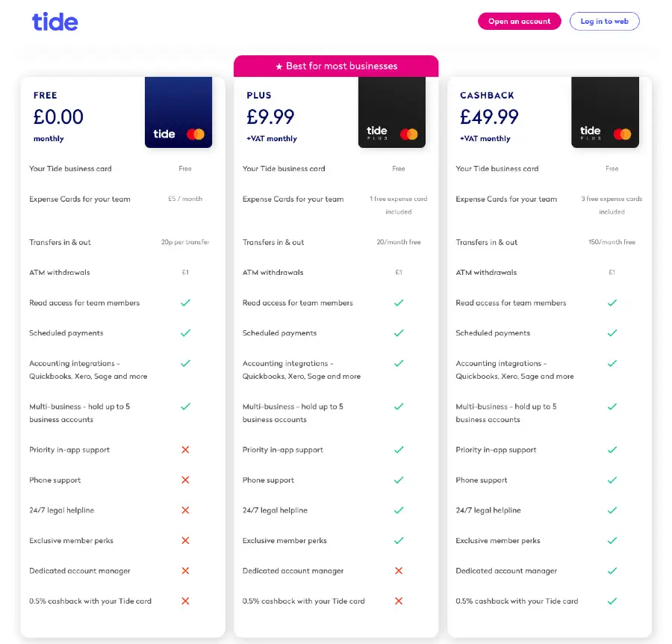Click the Log in to web button

coord(604,21)
